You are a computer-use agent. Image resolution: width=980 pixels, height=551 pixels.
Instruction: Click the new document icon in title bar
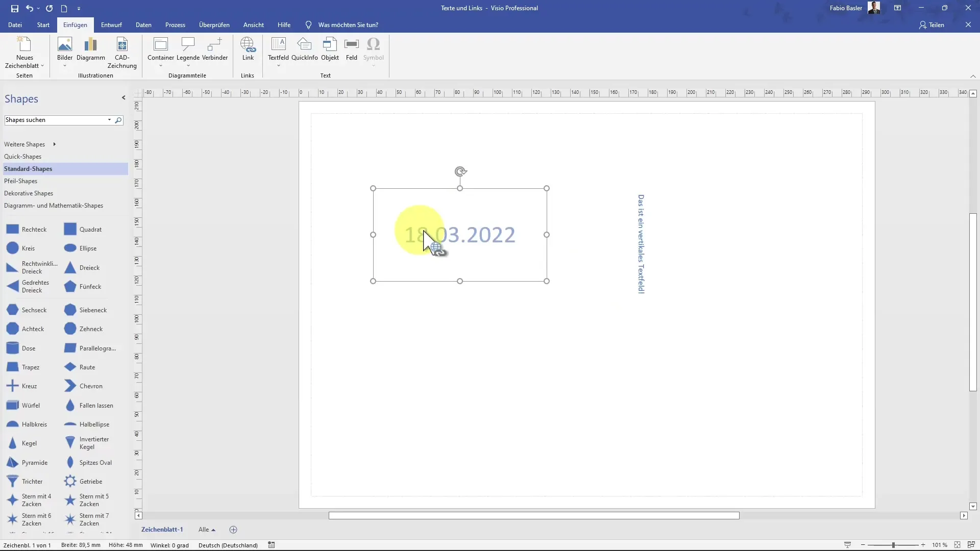[x=64, y=8]
